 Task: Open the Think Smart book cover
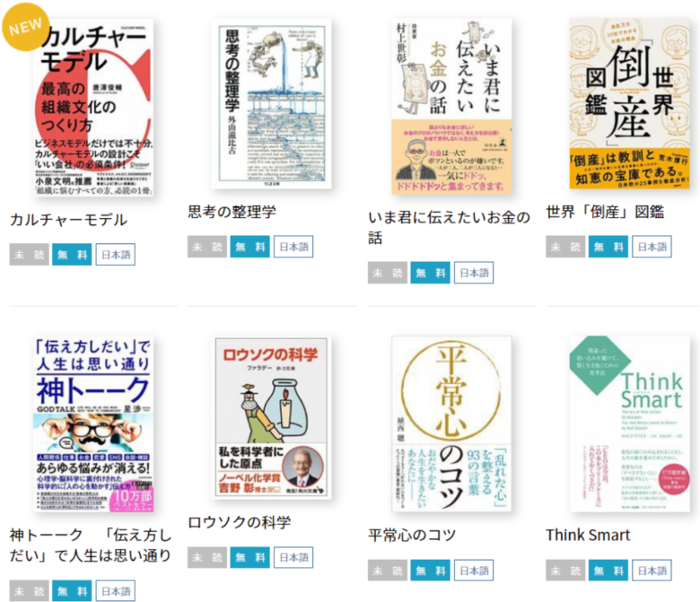(x=629, y=424)
